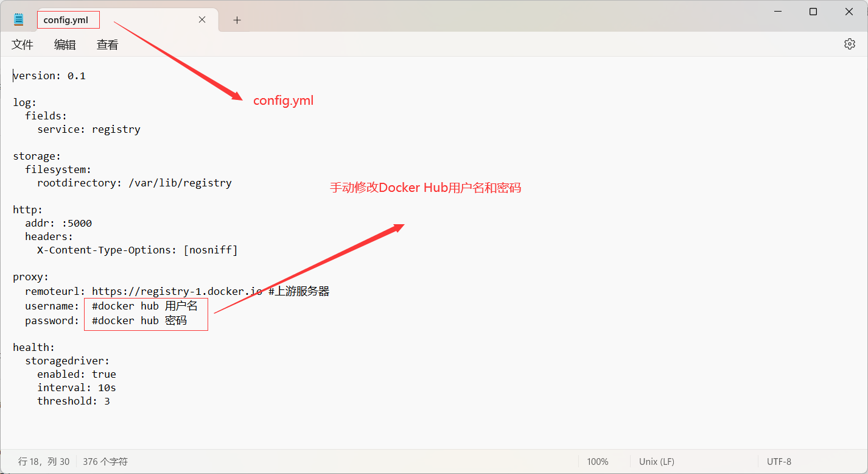Click the 行 18, 列 30 cursor position
This screenshot has width=868, height=474.
tap(44, 462)
